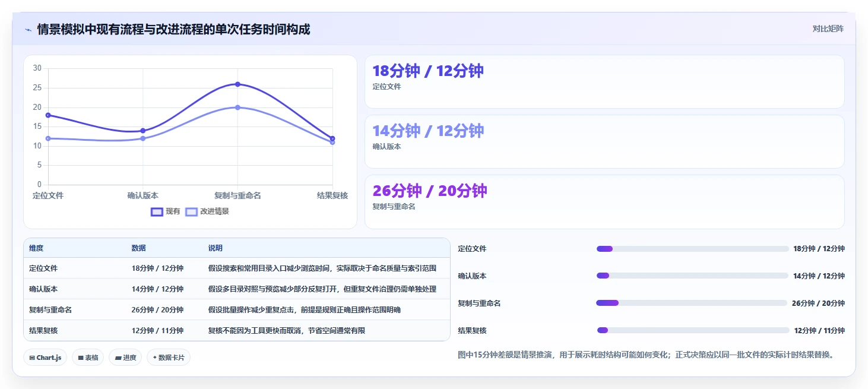Screen dimensions: 868x389
Task: Toggle the 改进情景 legend series
Action: [x=207, y=211]
